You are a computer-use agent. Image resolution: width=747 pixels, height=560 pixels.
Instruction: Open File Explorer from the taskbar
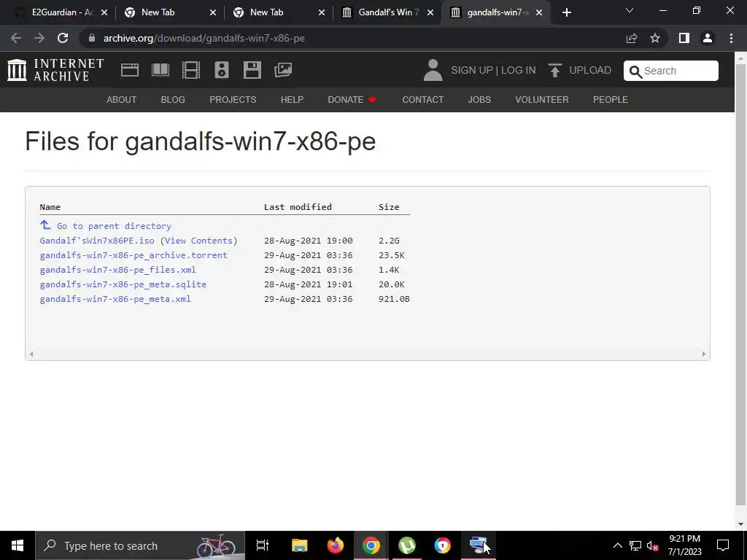click(x=299, y=545)
